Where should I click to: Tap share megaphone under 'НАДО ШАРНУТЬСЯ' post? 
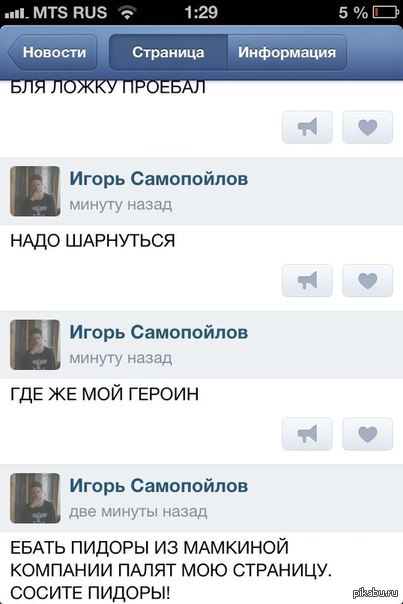point(307,280)
